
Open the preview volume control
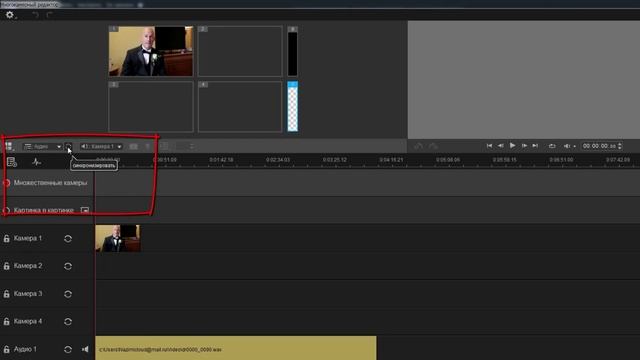click(569, 146)
